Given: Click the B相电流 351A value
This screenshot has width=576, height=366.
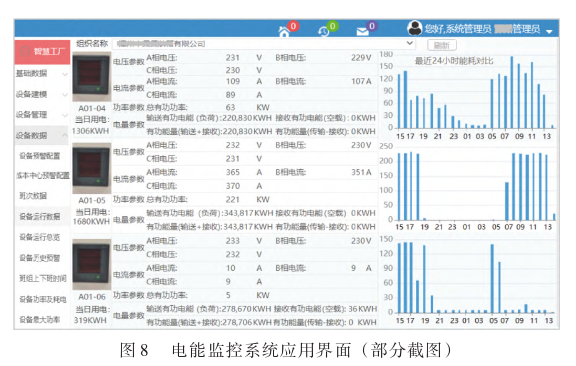Looking at the screenshot, I should pyautogui.click(x=361, y=172).
